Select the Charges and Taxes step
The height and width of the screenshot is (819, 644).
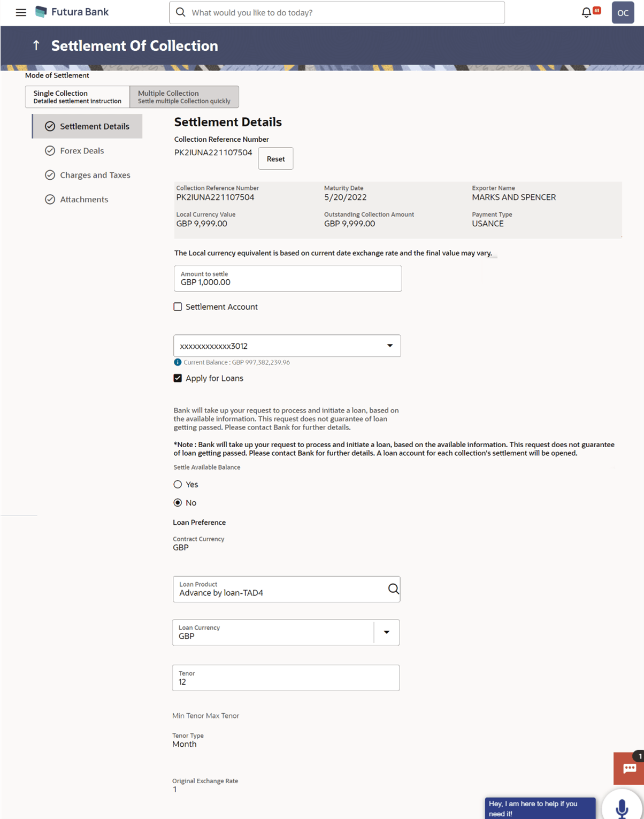95,175
